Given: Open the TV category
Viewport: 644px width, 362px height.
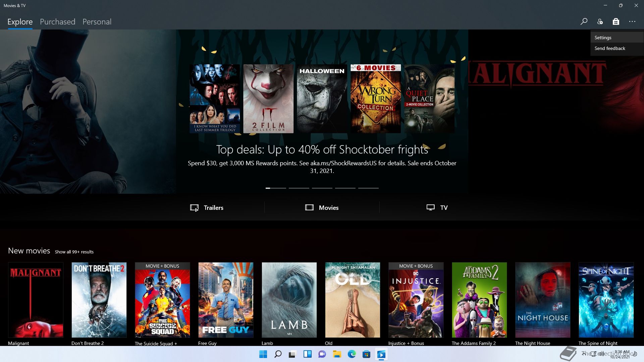Looking at the screenshot, I should [x=437, y=207].
